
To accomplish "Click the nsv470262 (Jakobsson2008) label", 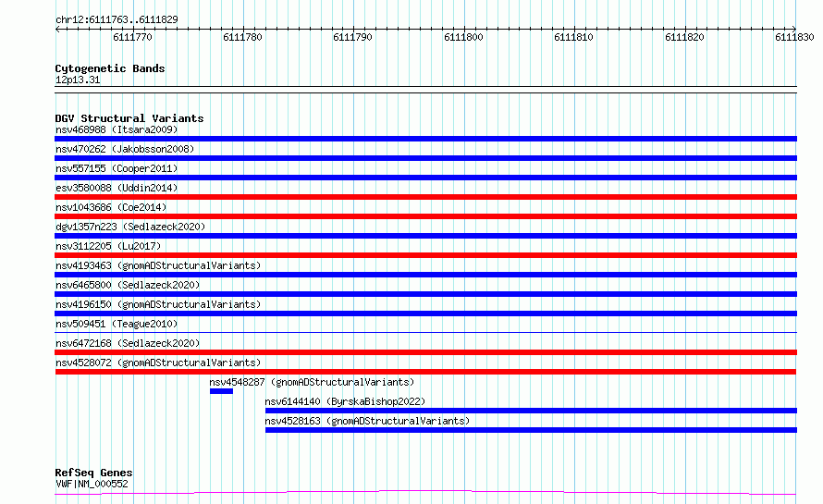I will [x=125, y=149].
